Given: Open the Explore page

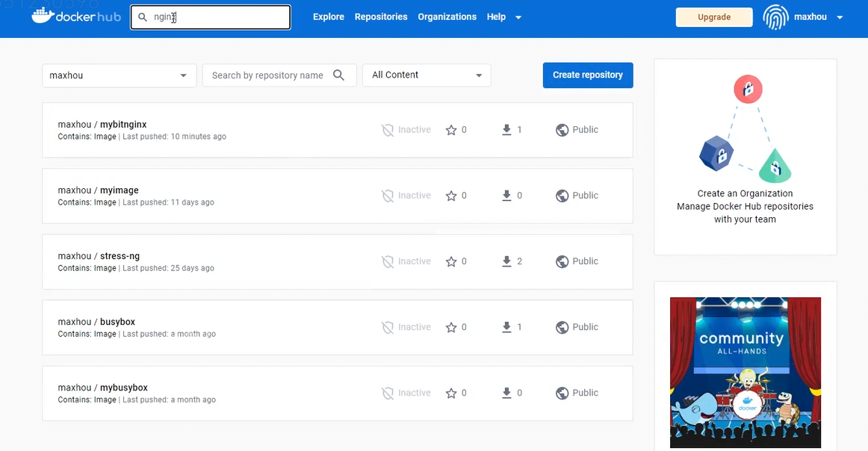Looking at the screenshot, I should pyautogui.click(x=328, y=16).
